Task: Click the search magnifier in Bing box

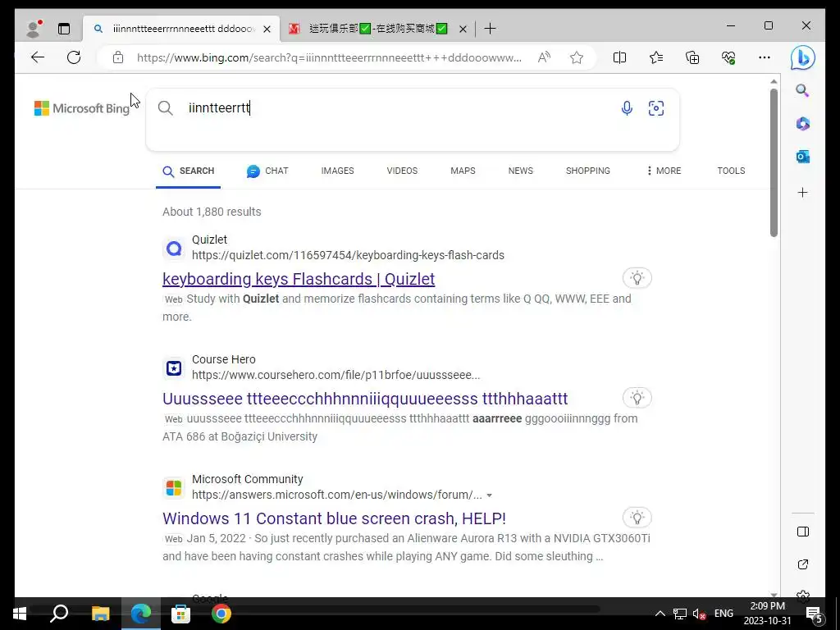Action: tap(166, 108)
